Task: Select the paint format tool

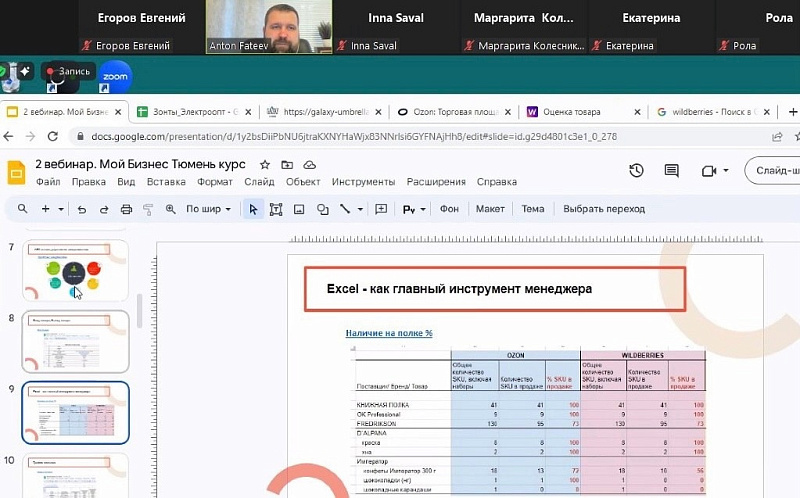Action: 148,209
